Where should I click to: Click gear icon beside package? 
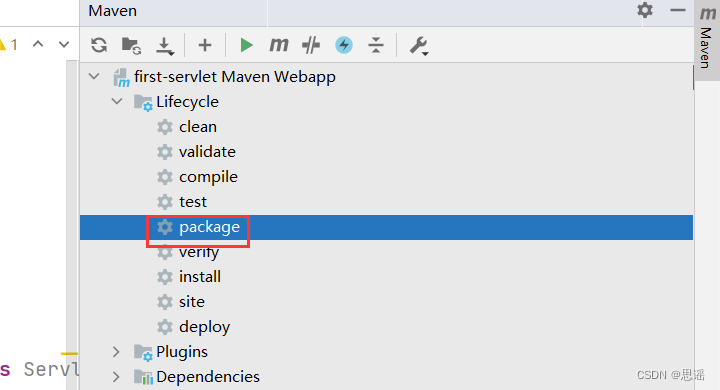pyautogui.click(x=165, y=227)
